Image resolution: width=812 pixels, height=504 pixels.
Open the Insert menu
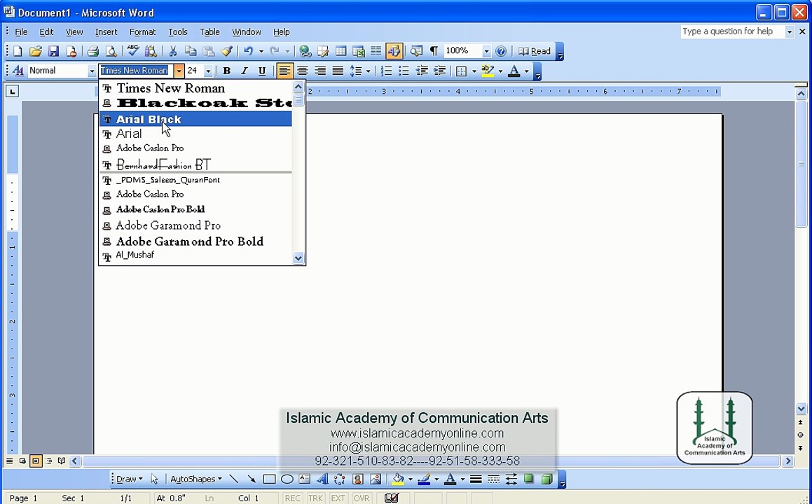click(106, 32)
